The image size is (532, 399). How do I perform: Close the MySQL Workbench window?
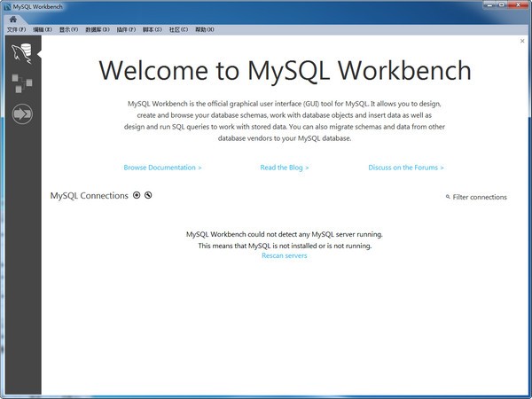tap(518, 4)
